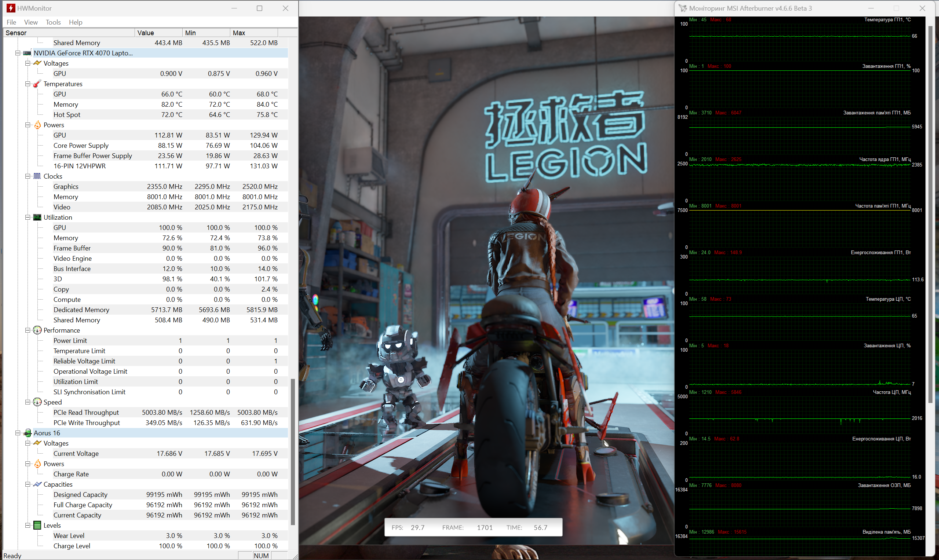
Task: Click the GPU Powers flame icon
Action: pyautogui.click(x=37, y=125)
